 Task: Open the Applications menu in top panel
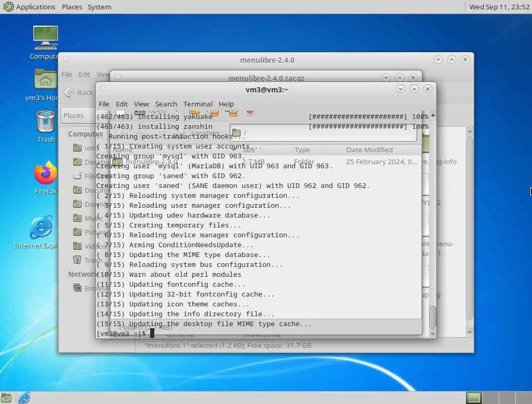[29, 7]
